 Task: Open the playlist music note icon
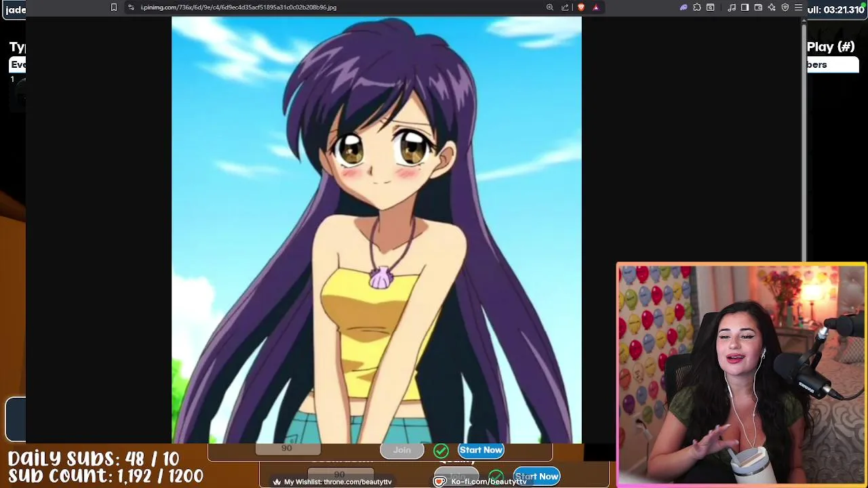[x=732, y=7]
